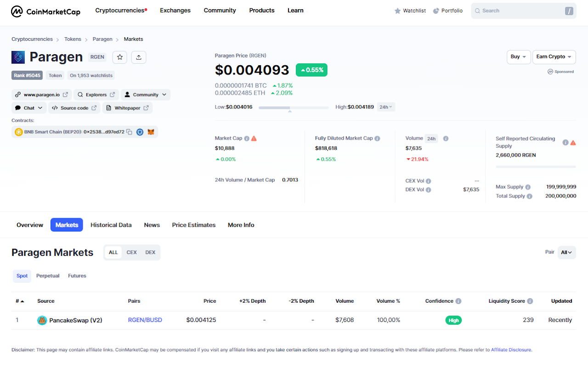The image size is (588, 372).
Task: Click warning triangle beside Circulating Supply
Action: [573, 142]
